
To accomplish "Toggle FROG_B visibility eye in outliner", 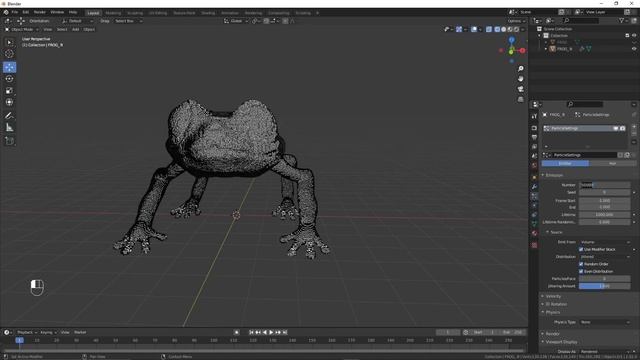I will coord(634,49).
